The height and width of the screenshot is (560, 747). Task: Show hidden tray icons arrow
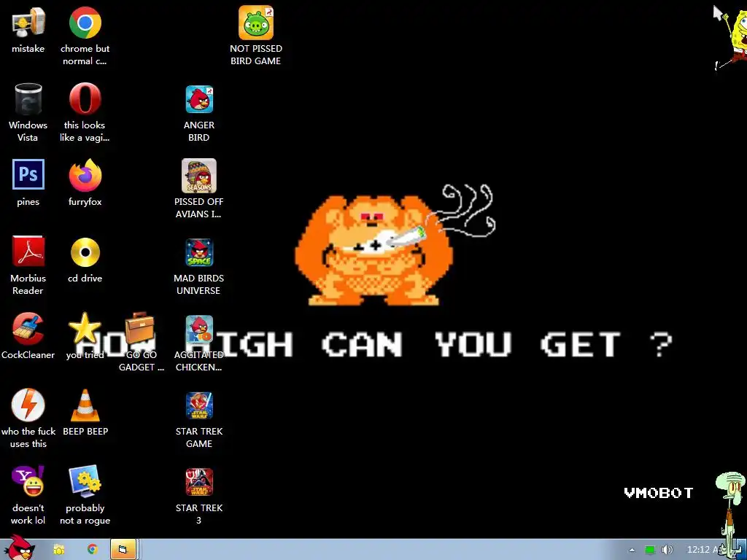[x=632, y=550]
